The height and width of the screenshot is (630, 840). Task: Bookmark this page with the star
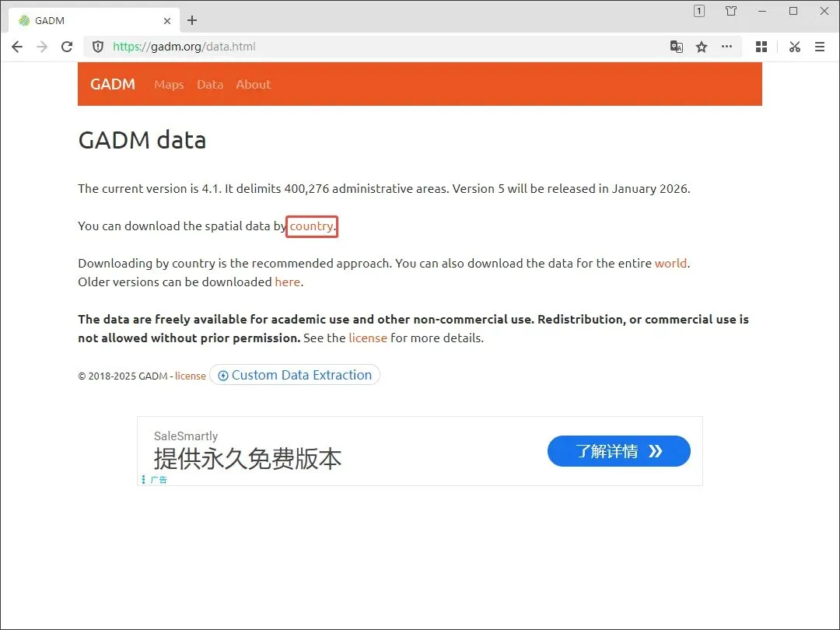pyautogui.click(x=702, y=47)
